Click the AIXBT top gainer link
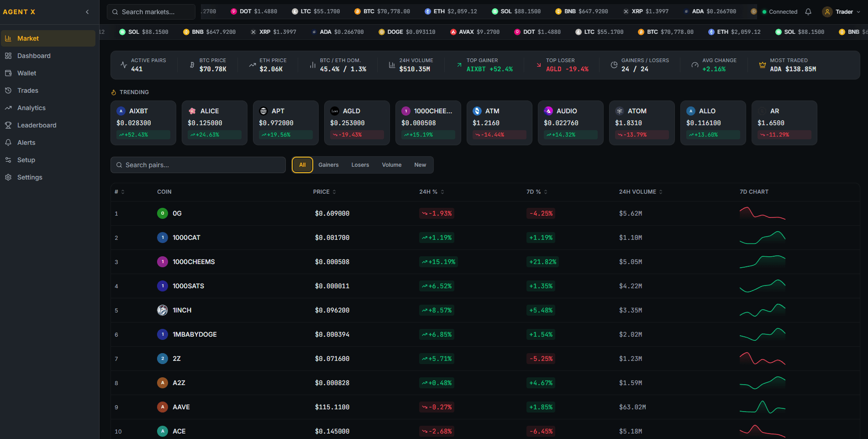The width and height of the screenshot is (868, 439). pyautogui.click(x=489, y=69)
